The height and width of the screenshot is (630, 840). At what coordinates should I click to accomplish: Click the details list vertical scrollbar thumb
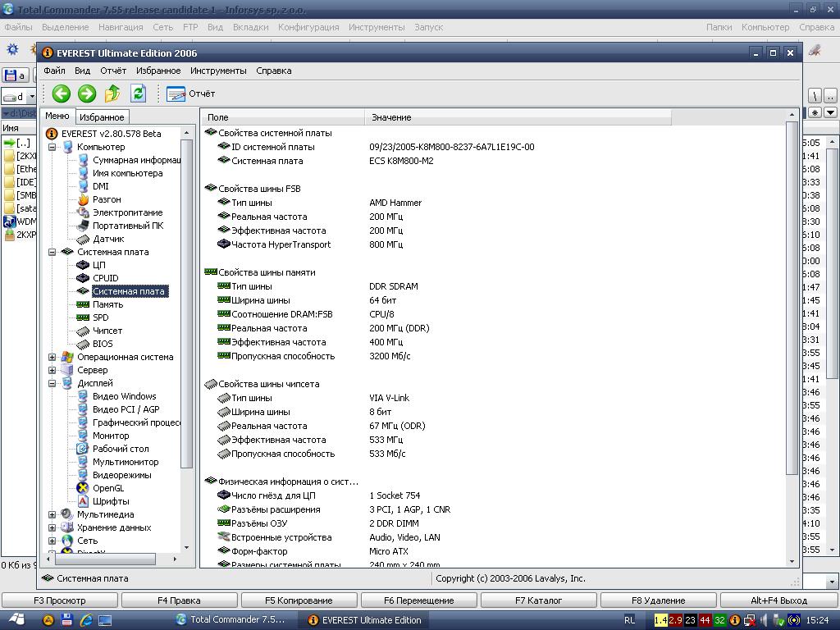tap(792, 297)
